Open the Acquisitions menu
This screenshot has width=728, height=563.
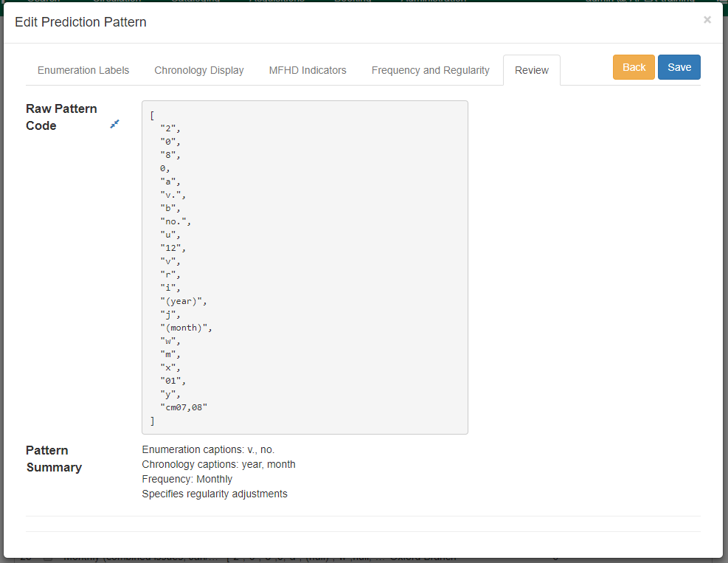pos(277,1)
